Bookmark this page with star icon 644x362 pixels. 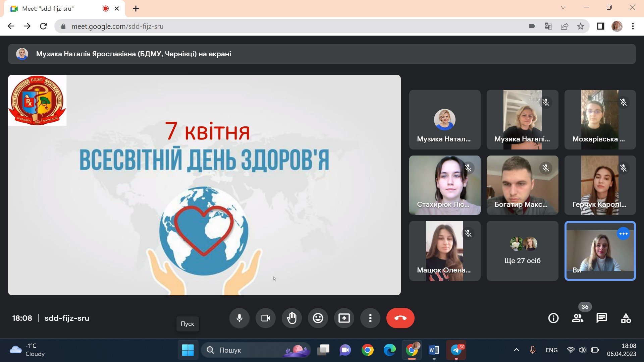coord(581,26)
